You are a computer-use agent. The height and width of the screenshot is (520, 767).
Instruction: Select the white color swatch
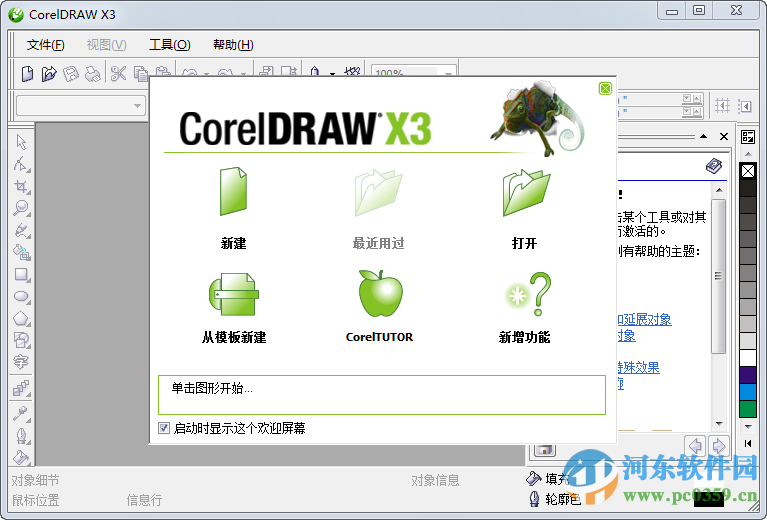tap(748, 358)
